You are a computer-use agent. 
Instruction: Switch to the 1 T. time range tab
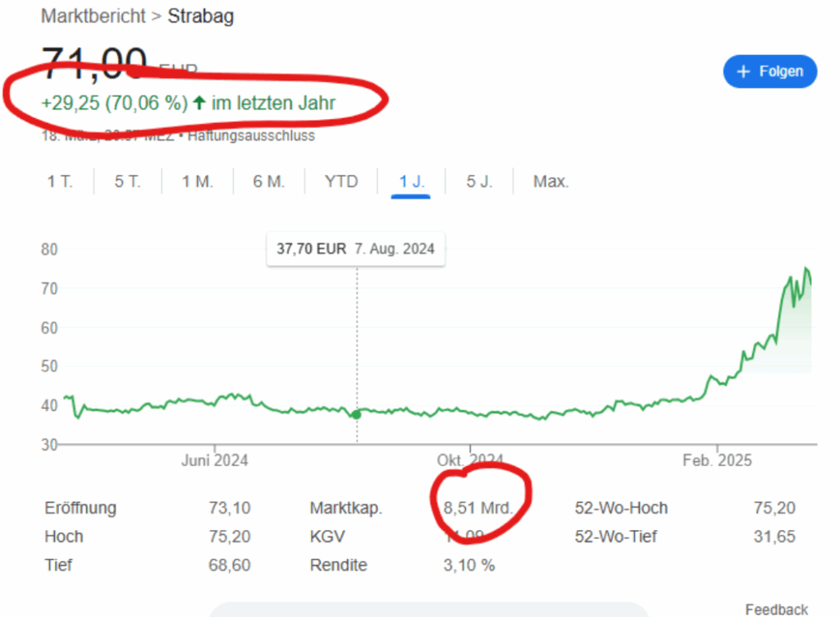click(59, 181)
